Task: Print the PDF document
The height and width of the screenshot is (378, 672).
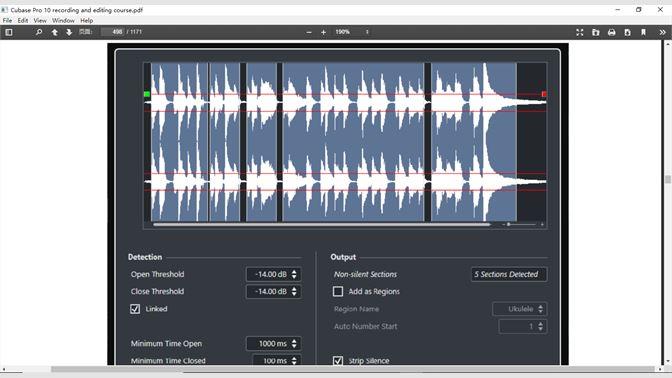Action: 612,32
